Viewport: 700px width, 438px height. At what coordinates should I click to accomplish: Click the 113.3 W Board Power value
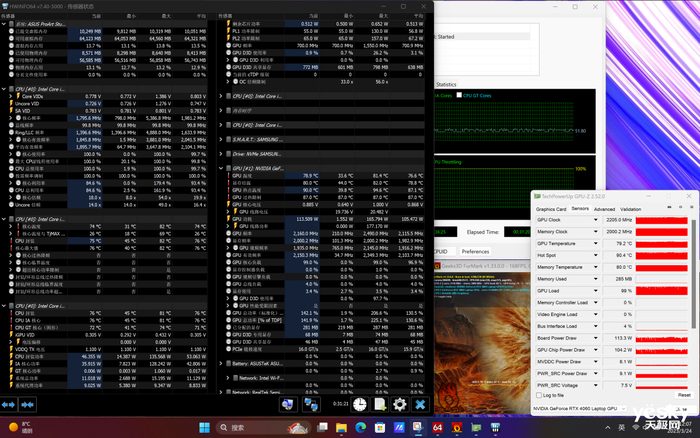[618, 338]
